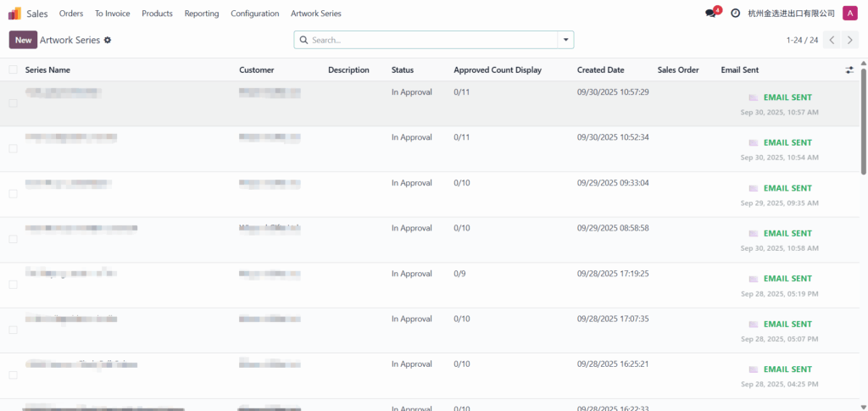Sort by the Created Date column header
The width and height of the screenshot is (868, 411).
(x=600, y=70)
